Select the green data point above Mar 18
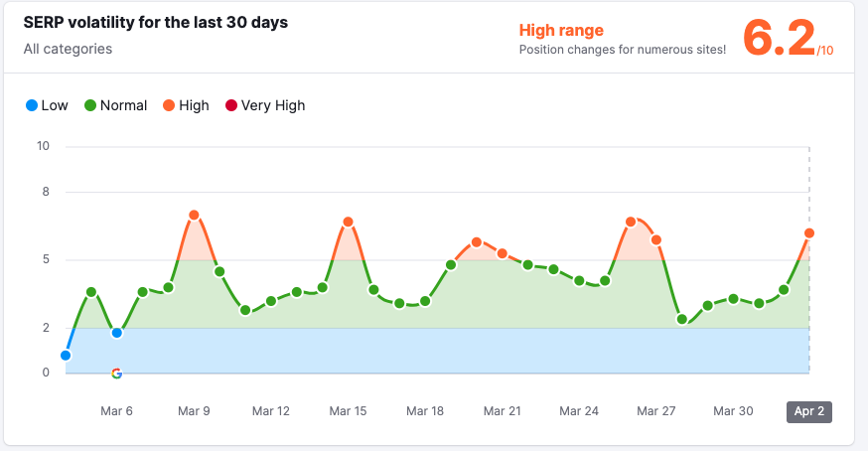This screenshot has height=451, width=868. click(x=425, y=301)
